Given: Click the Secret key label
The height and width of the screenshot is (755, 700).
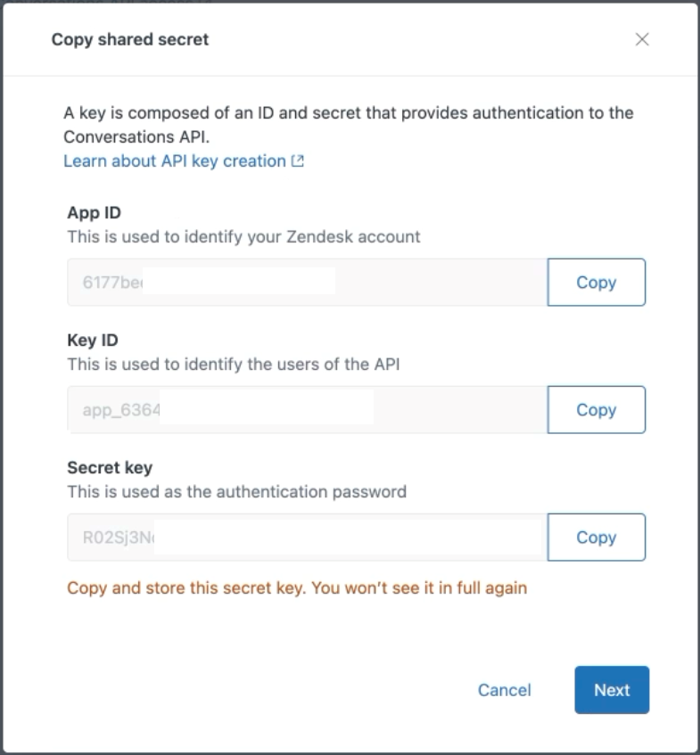Looking at the screenshot, I should [110, 468].
